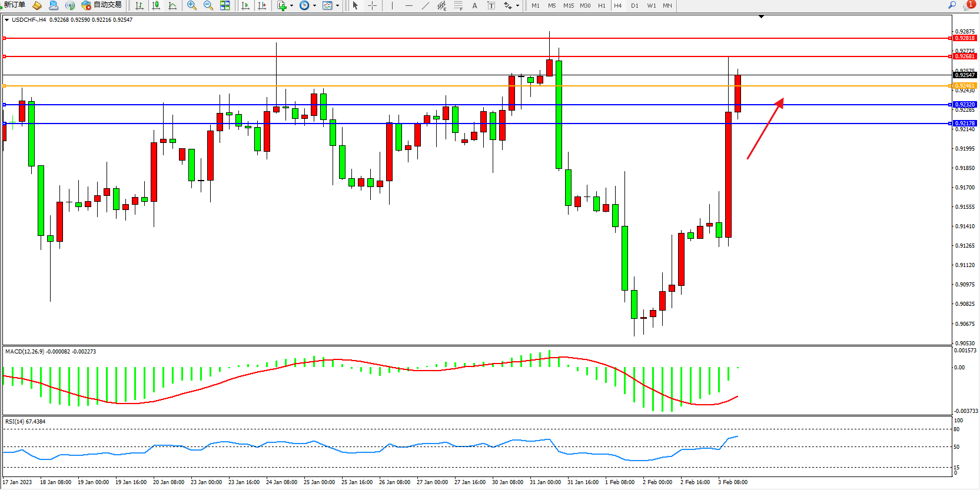
Task: Expand the chart templates dropdown arrow
Action: click(x=337, y=6)
